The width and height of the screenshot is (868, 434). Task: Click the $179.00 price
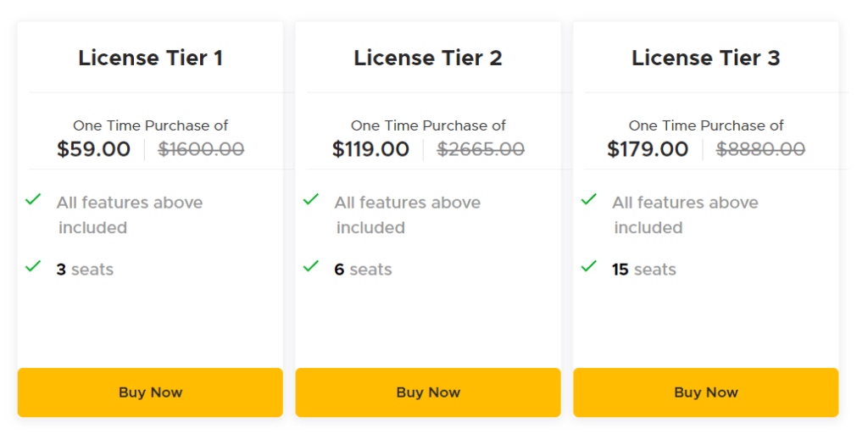(x=648, y=150)
